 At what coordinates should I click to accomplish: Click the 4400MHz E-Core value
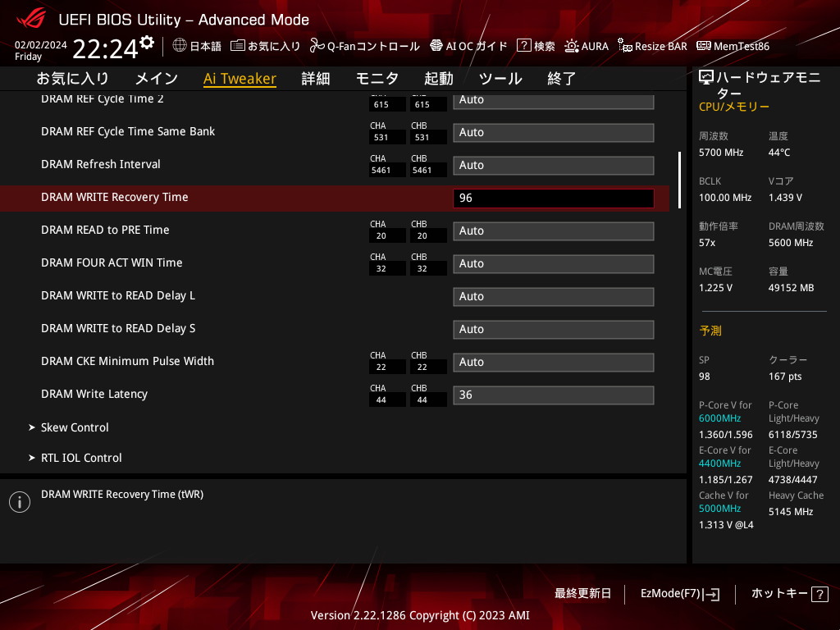point(719,463)
